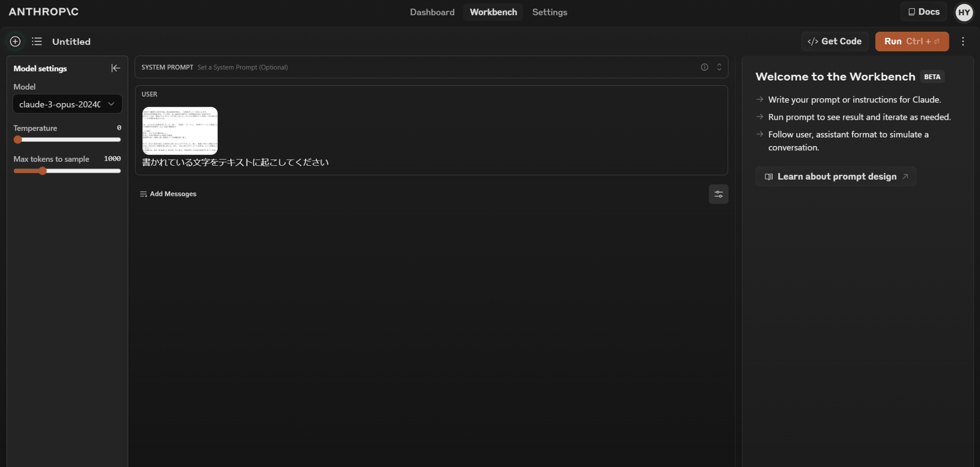Open the saved prompts list icon
Image resolution: width=980 pixels, height=467 pixels.
37,41
